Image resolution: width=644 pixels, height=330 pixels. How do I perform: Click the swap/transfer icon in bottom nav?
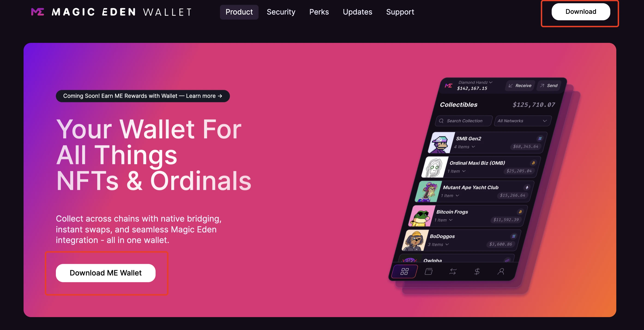point(452,271)
